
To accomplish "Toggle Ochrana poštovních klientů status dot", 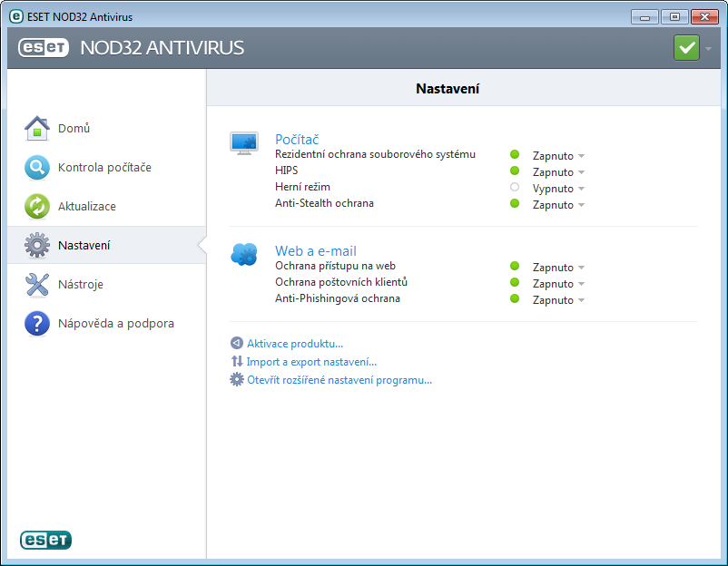I will click(x=515, y=282).
